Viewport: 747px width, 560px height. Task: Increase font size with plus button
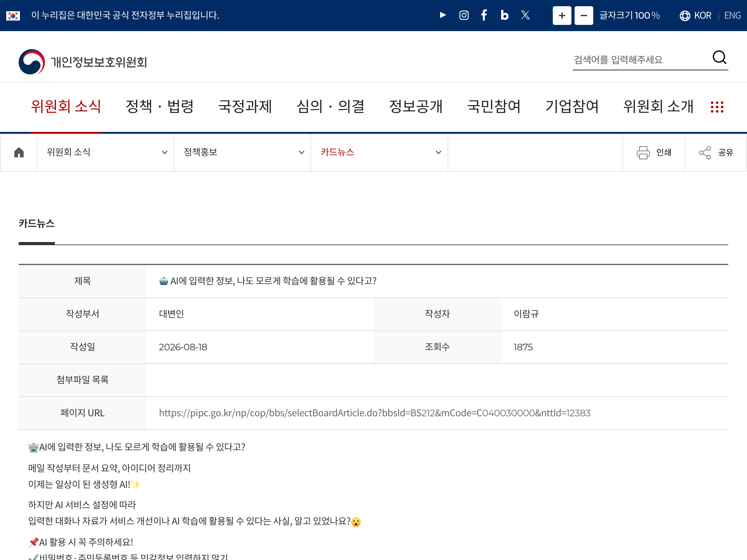(x=562, y=16)
